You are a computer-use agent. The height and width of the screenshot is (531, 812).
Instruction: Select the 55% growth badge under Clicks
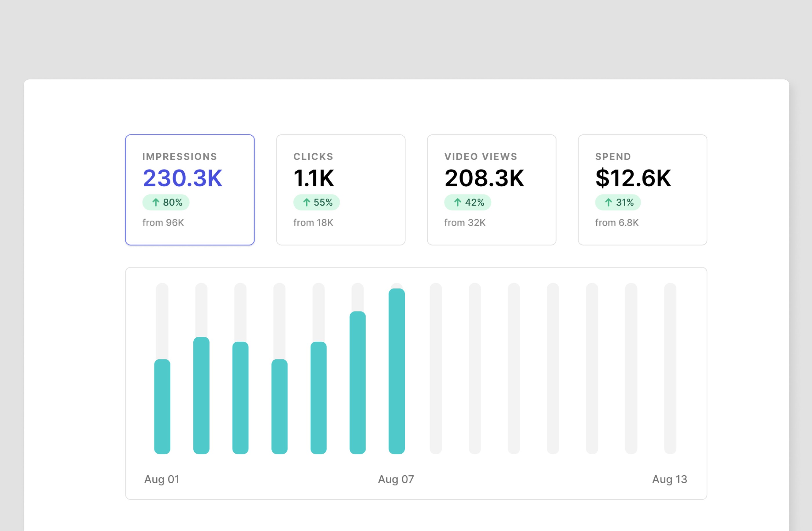tap(317, 202)
